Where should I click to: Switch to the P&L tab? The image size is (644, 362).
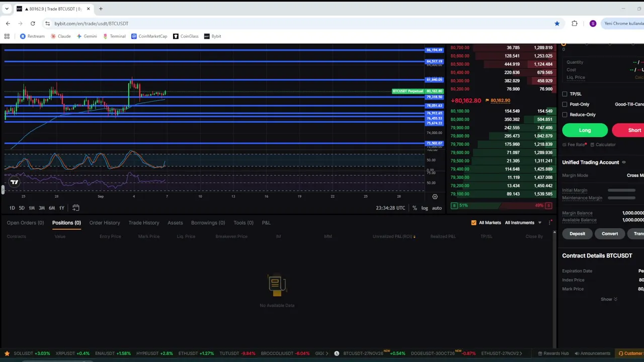[x=266, y=223]
